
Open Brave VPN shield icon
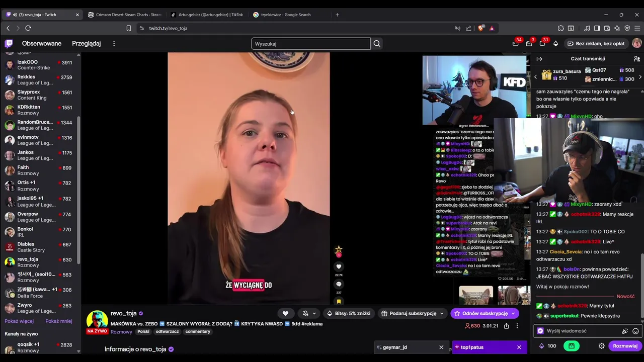coord(627,28)
